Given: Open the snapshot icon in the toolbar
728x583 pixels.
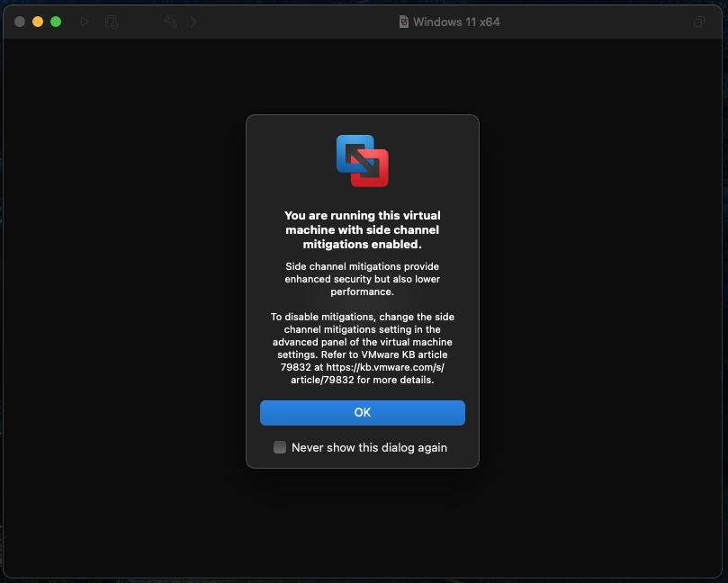Looking at the screenshot, I should tap(111, 22).
